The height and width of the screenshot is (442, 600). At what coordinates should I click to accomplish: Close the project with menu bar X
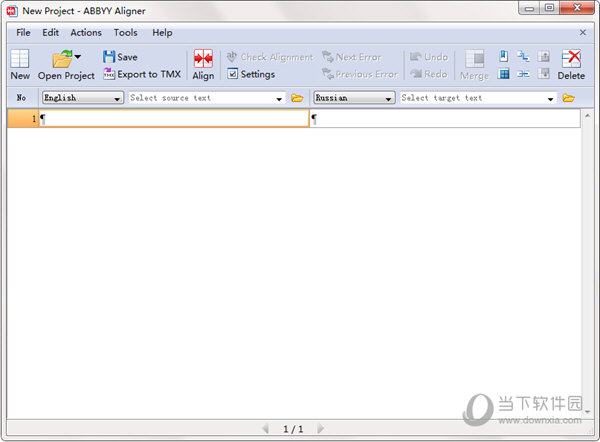pos(583,33)
